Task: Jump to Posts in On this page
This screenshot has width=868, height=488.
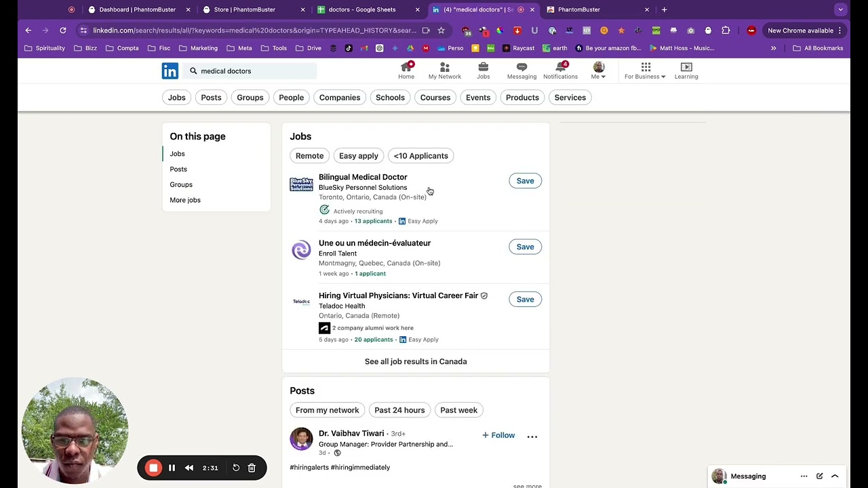Action: pos(178,169)
